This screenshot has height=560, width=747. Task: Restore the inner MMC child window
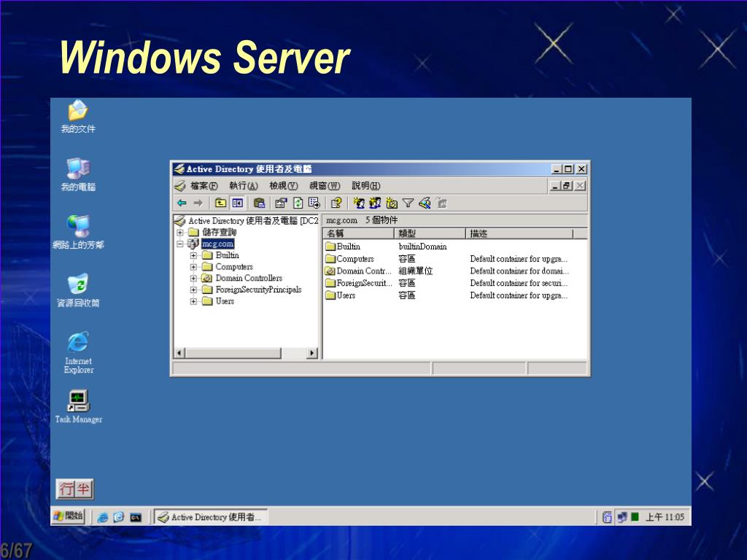[566, 186]
